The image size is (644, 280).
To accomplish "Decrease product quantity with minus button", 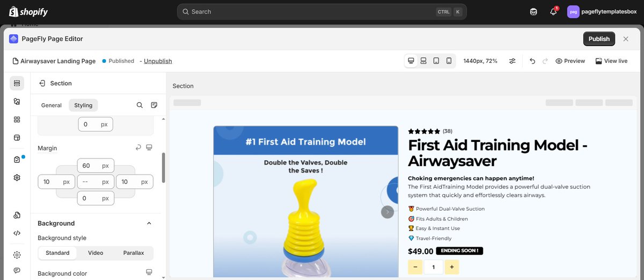I will pyautogui.click(x=415, y=267).
